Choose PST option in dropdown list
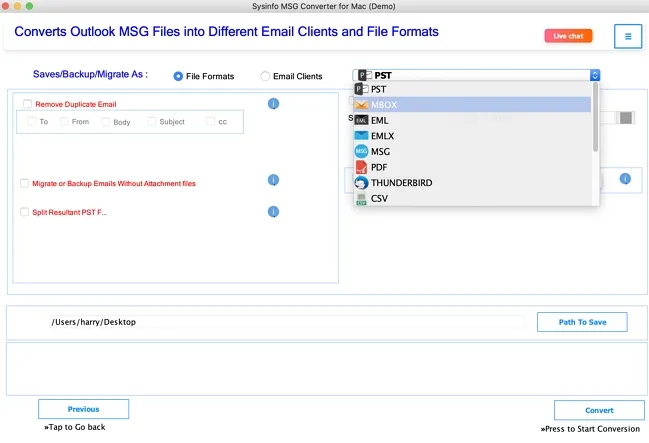649x443 pixels. [x=472, y=89]
